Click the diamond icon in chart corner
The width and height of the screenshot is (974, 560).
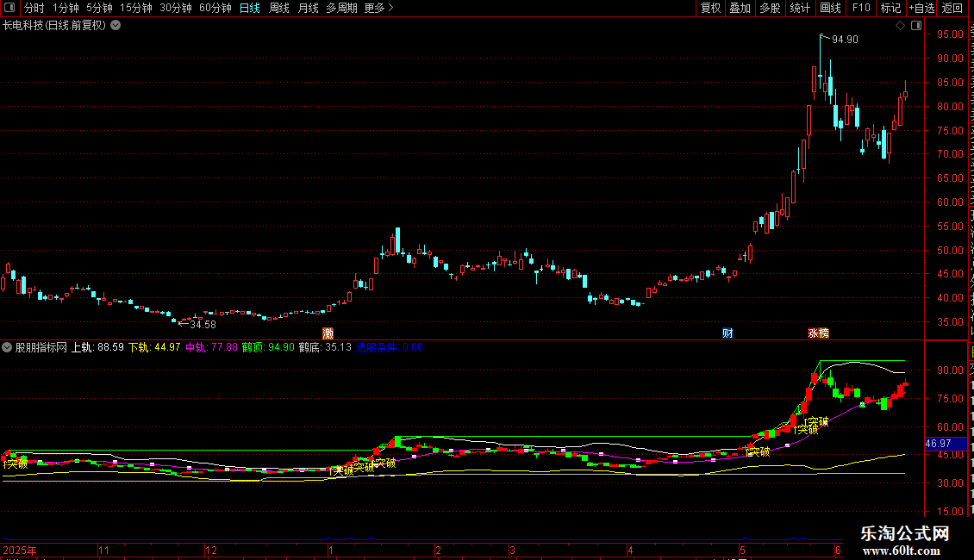[x=900, y=26]
